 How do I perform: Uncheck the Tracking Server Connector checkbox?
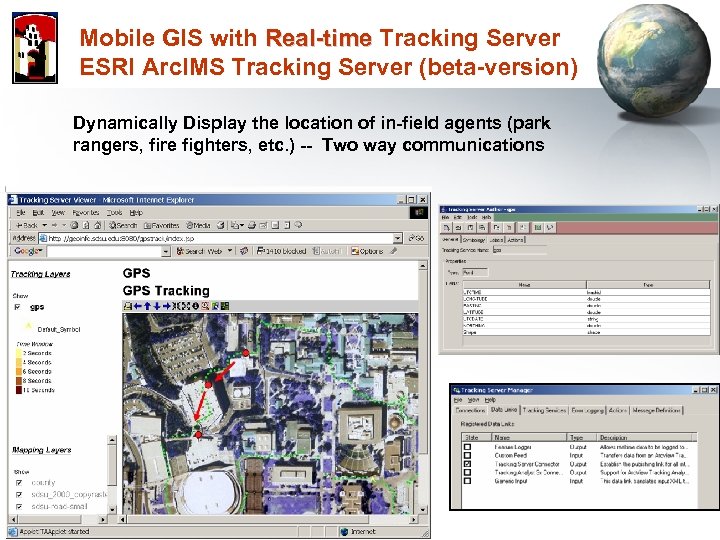[467, 464]
